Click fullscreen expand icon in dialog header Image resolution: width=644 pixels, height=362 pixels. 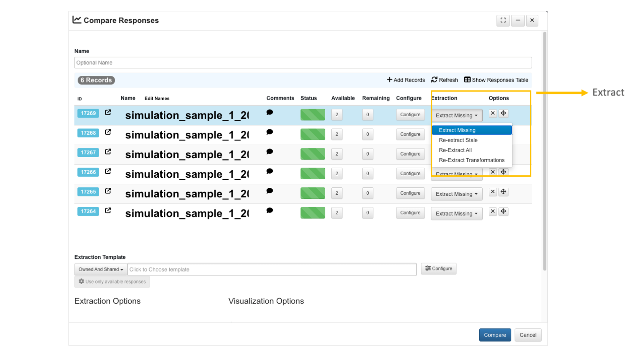click(x=503, y=20)
